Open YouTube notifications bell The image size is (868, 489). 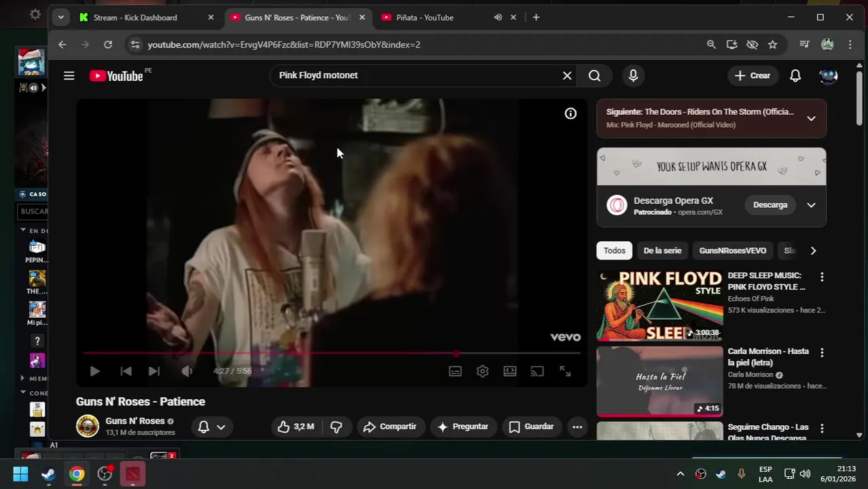coord(795,75)
